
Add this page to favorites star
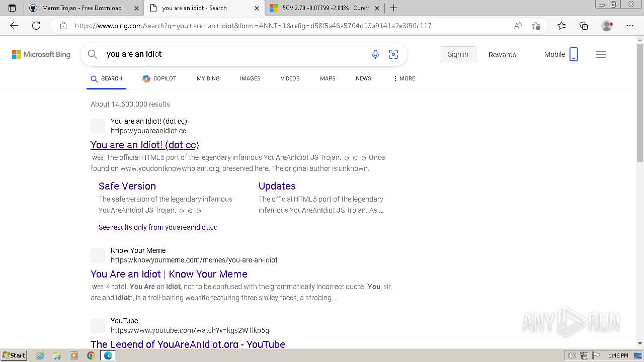point(536,26)
